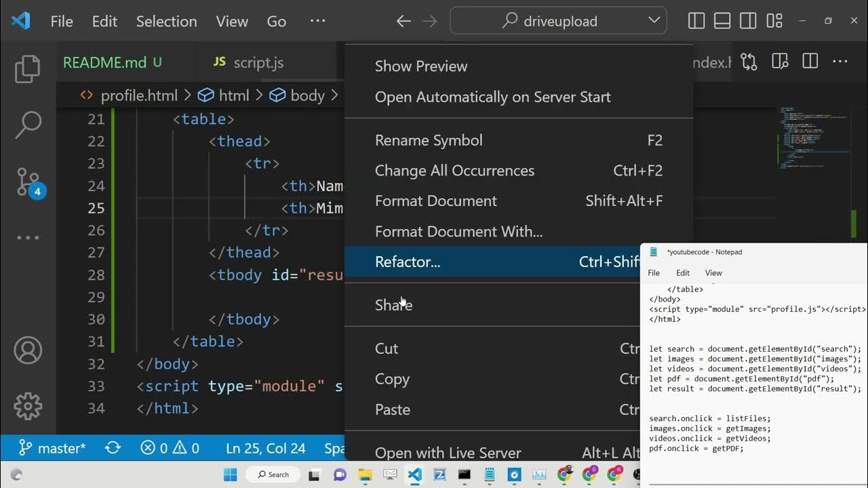Click the master* branch in status bar
Viewport: 868px width, 488px height.
[x=53, y=448]
